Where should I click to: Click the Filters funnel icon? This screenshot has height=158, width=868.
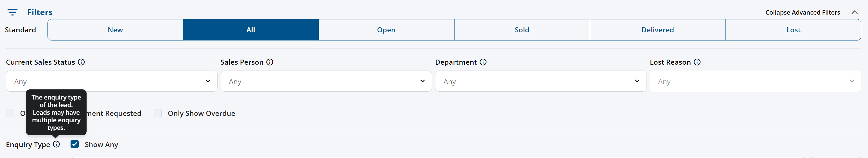tap(12, 12)
